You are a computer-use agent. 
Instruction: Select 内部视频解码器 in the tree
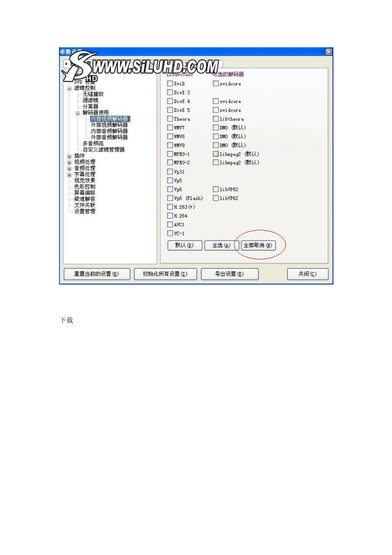(110, 119)
